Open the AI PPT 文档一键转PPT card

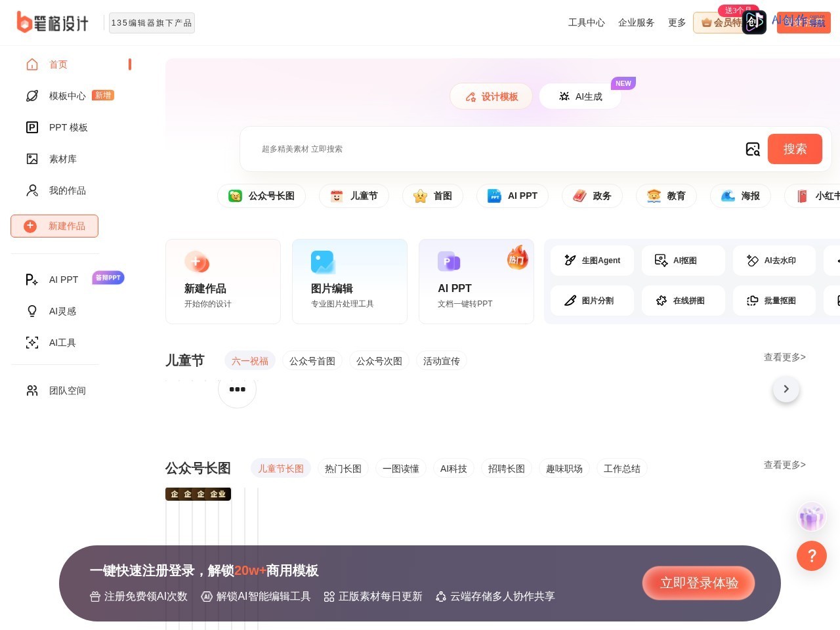[476, 282]
